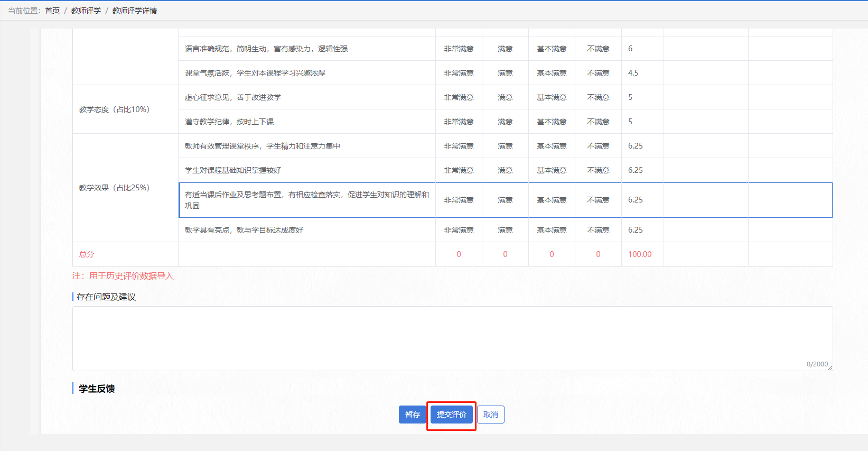Pick 不满意 for 遵守教学纪律 row
The width and height of the screenshot is (868, 451).
pos(598,122)
